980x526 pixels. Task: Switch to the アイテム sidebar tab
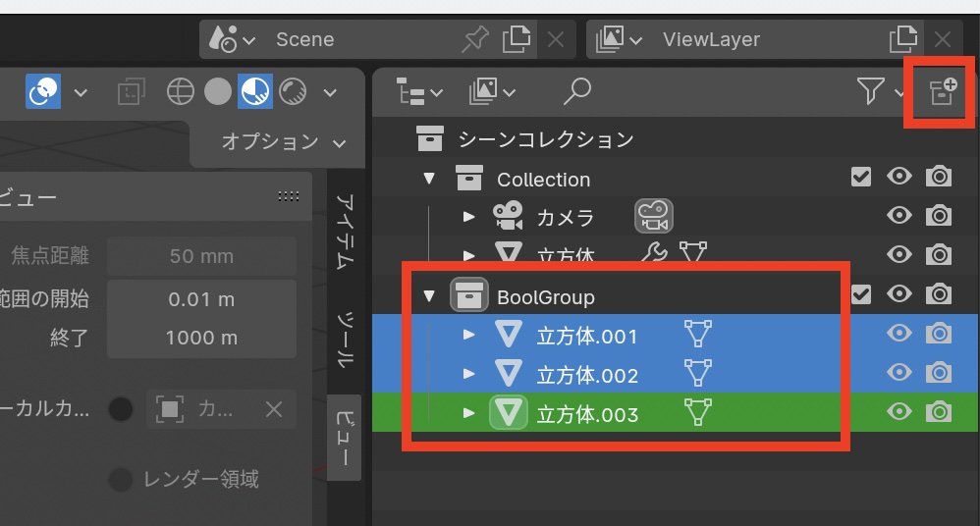click(345, 231)
